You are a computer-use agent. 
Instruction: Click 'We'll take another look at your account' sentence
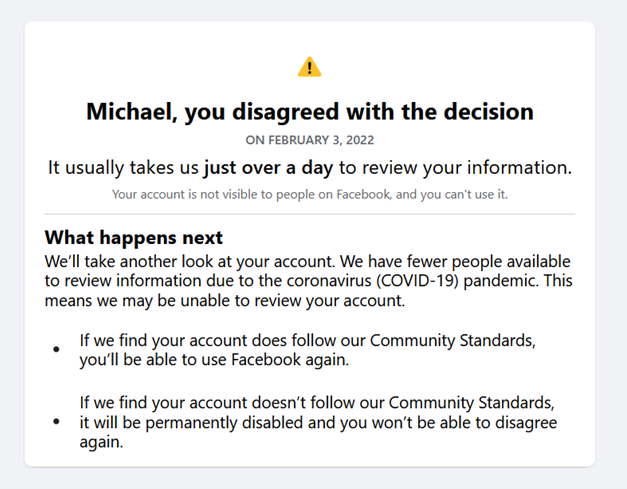190,261
